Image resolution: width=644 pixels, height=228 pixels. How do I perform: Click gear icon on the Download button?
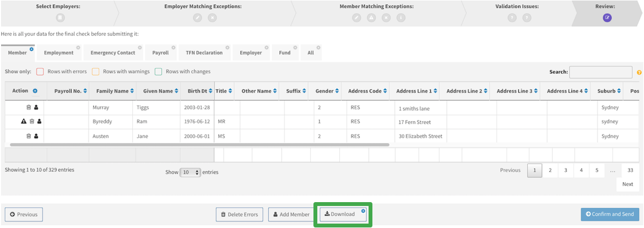click(363, 211)
